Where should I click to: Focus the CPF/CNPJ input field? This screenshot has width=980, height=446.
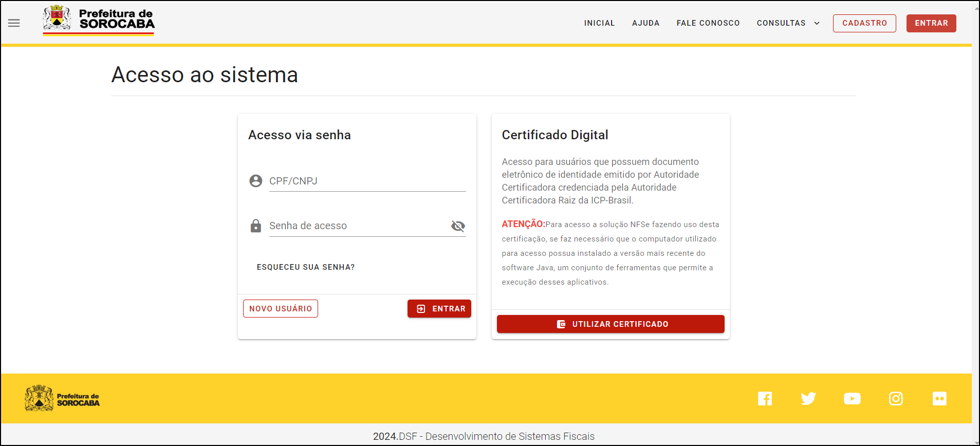pyautogui.click(x=367, y=181)
